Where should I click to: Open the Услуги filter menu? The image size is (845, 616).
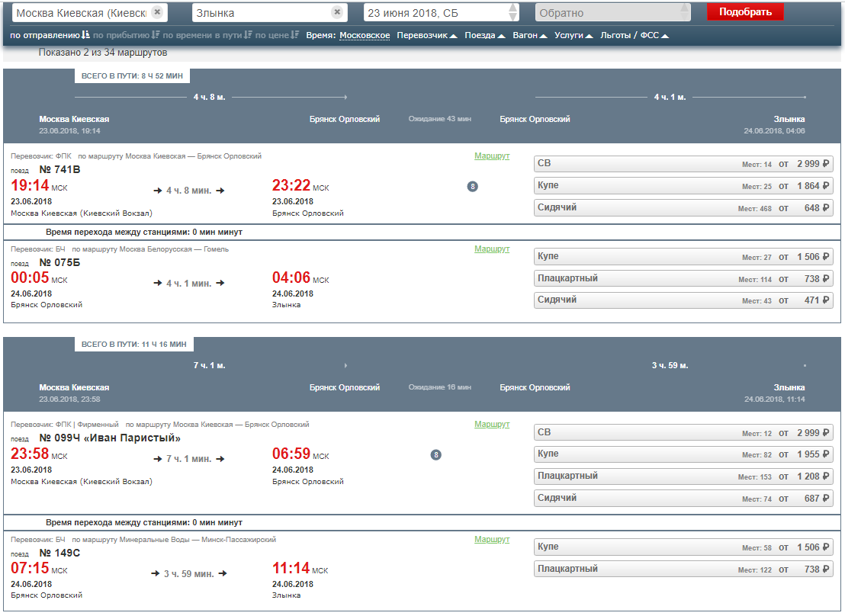pos(574,35)
